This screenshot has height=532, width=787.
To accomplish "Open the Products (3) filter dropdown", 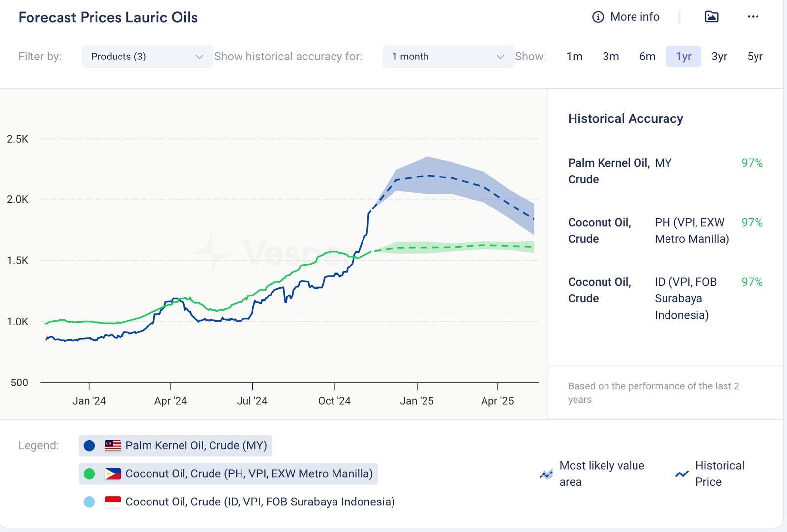I will click(147, 57).
